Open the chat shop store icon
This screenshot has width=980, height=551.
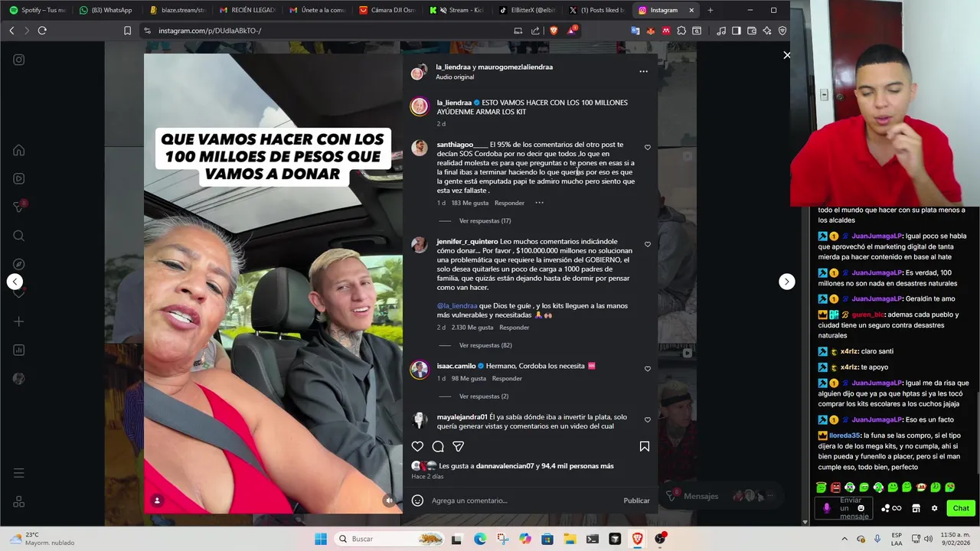coord(916,508)
